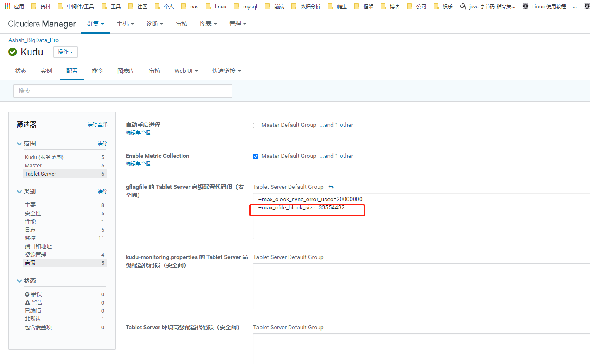Filter by 错误 status
This screenshot has height=364, width=590.
pyautogui.click(x=65, y=294)
